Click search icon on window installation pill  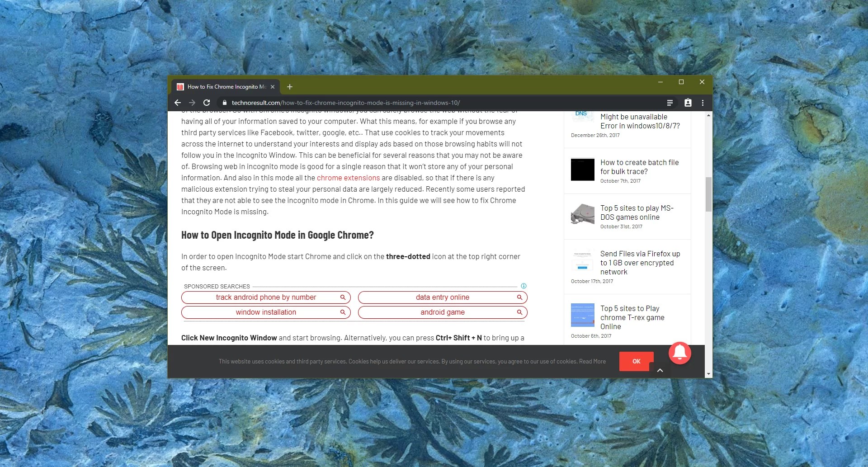click(x=343, y=312)
